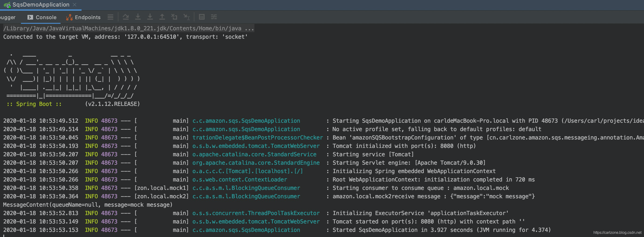Image resolution: width=644 pixels, height=237 pixels.
Task: Click the Step Into download-arrow icon
Action: [138, 17]
